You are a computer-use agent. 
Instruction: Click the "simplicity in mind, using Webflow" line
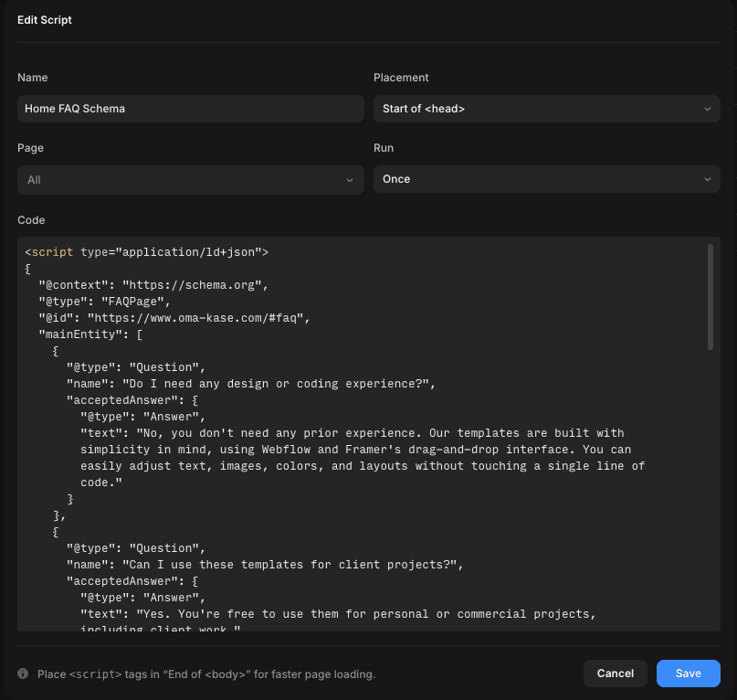[x=356, y=450]
